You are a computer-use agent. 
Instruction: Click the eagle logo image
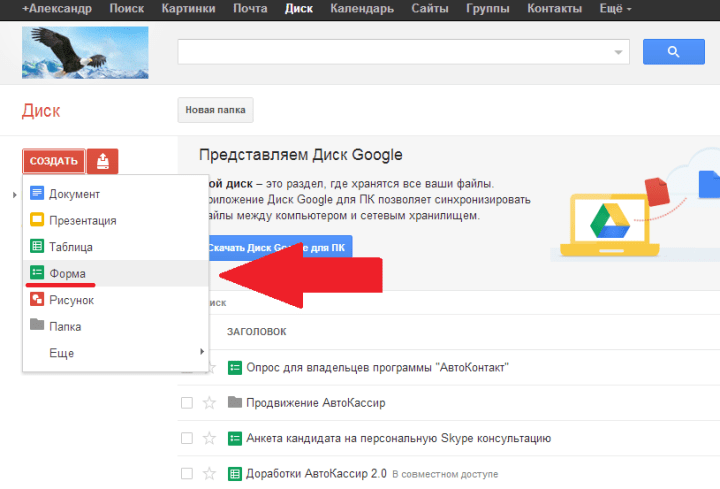[85, 52]
